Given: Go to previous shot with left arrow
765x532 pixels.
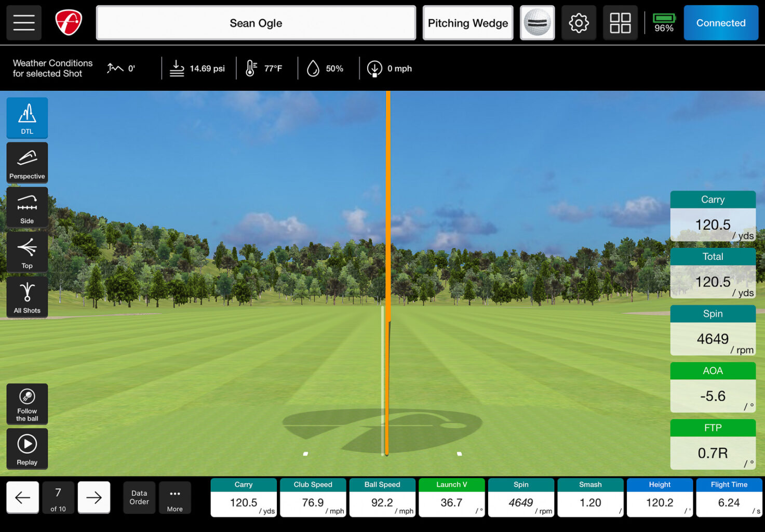Looking at the screenshot, I should point(23,497).
